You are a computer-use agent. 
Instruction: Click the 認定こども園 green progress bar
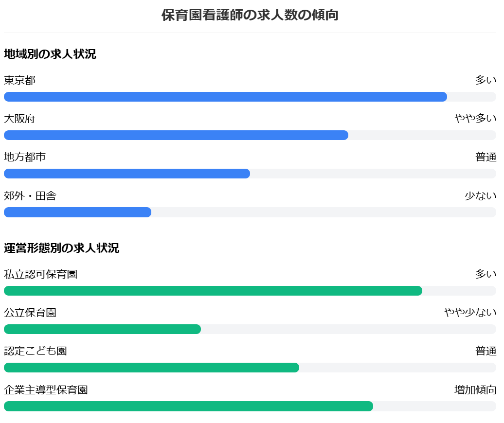pos(151,368)
